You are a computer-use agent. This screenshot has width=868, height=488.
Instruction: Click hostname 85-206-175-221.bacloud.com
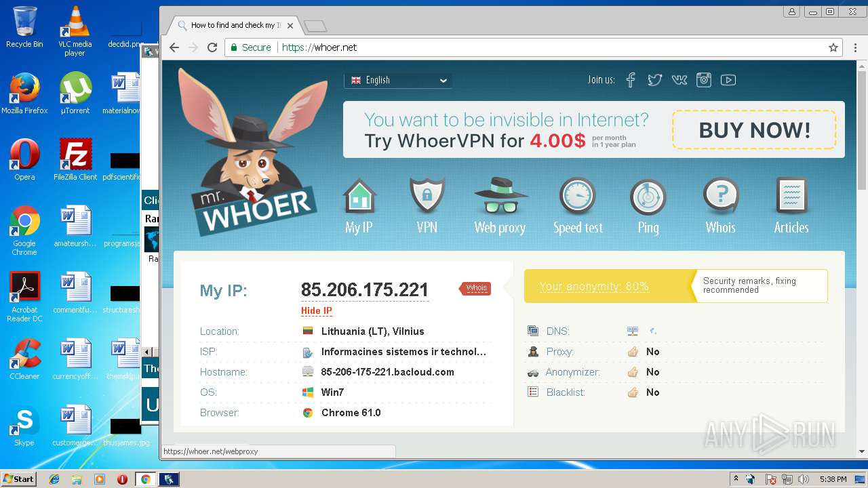tap(388, 372)
